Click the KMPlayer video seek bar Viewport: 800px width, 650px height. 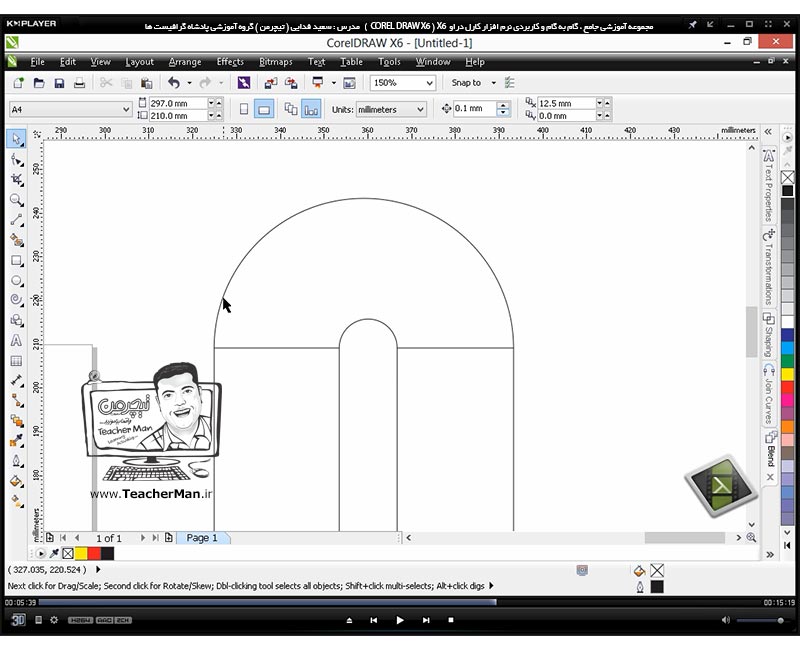point(401,603)
